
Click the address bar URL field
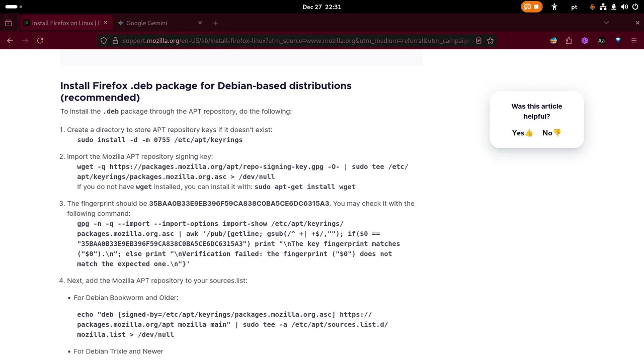pos(296,41)
